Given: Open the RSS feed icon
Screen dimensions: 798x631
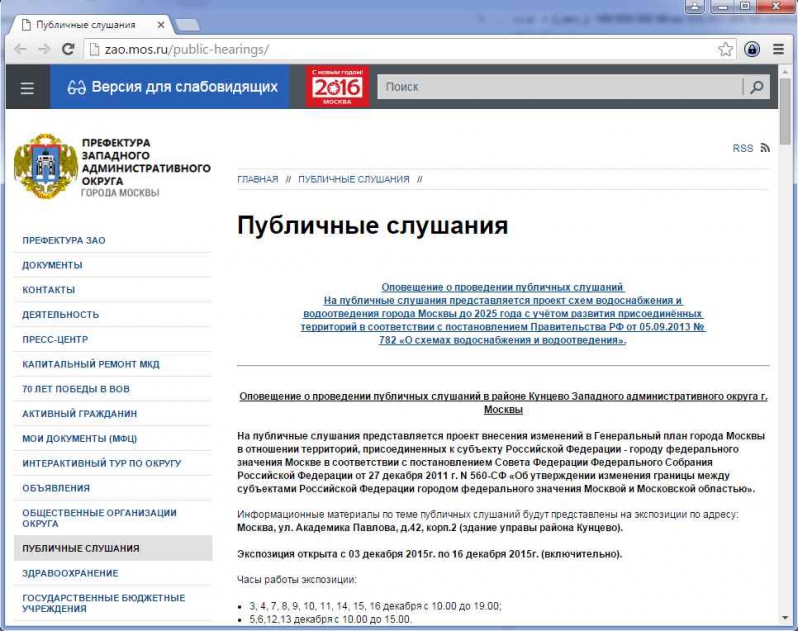Looking at the screenshot, I should point(765,148).
